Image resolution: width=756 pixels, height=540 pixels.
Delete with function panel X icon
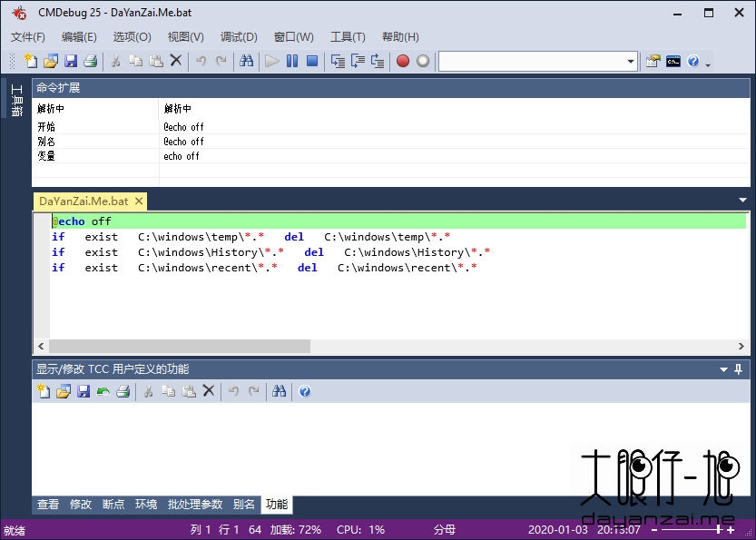click(x=209, y=390)
